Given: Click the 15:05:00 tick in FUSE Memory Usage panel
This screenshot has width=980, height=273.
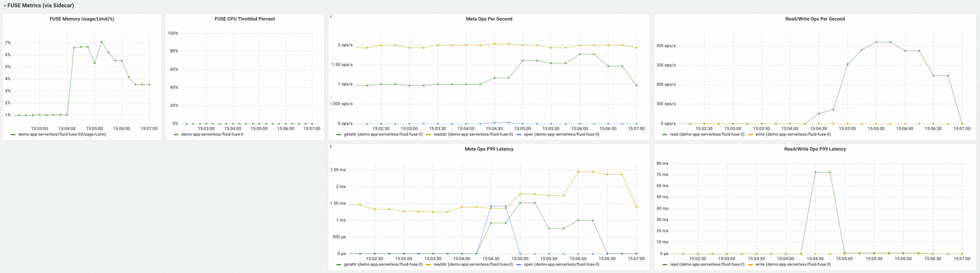Looking at the screenshot, I should pos(94,128).
